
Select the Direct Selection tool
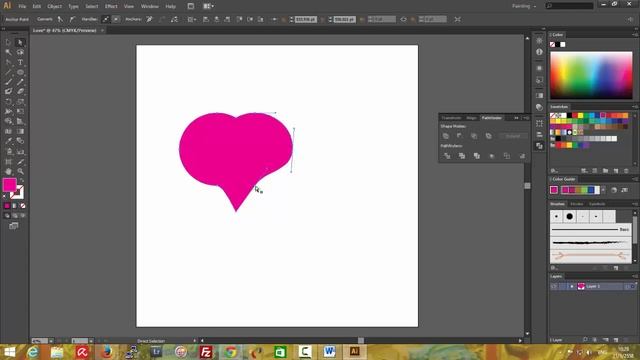click(x=20, y=42)
